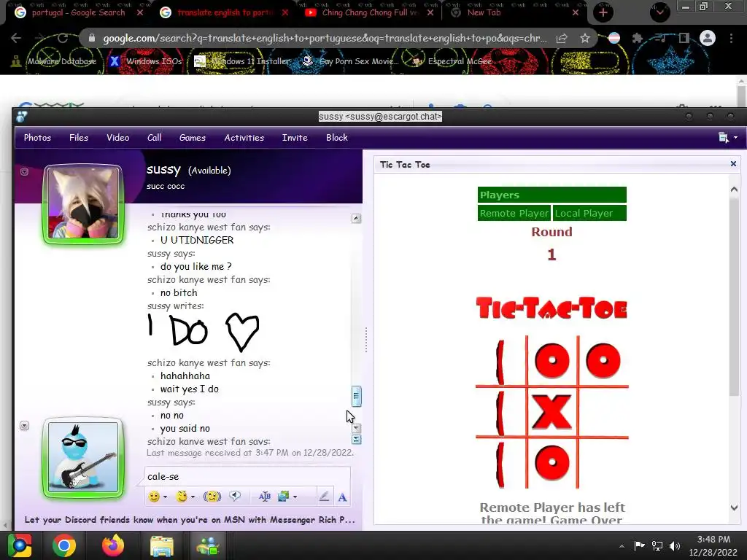Image resolution: width=747 pixels, height=560 pixels.
Task: Open the winks picker icon
Action: coord(182,497)
